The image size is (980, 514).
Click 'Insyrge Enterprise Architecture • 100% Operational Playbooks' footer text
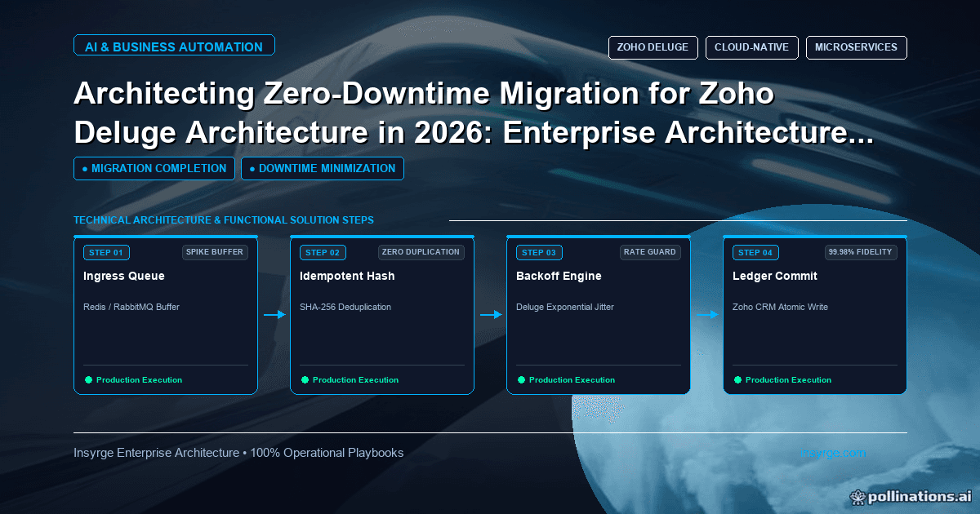(x=238, y=453)
